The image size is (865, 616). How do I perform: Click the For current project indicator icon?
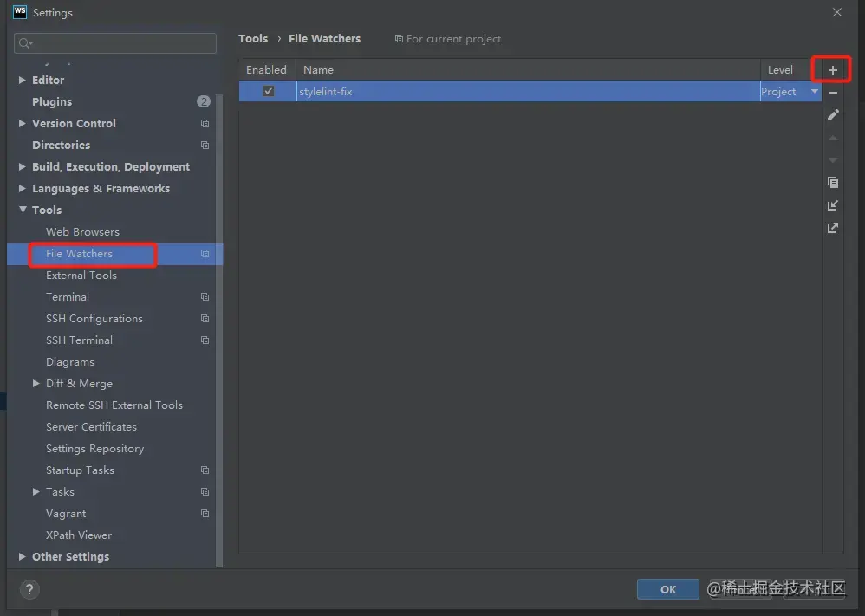[x=399, y=39]
